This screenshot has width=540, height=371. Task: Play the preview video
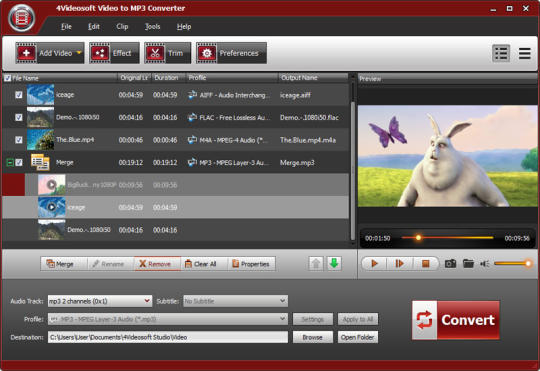point(375,264)
